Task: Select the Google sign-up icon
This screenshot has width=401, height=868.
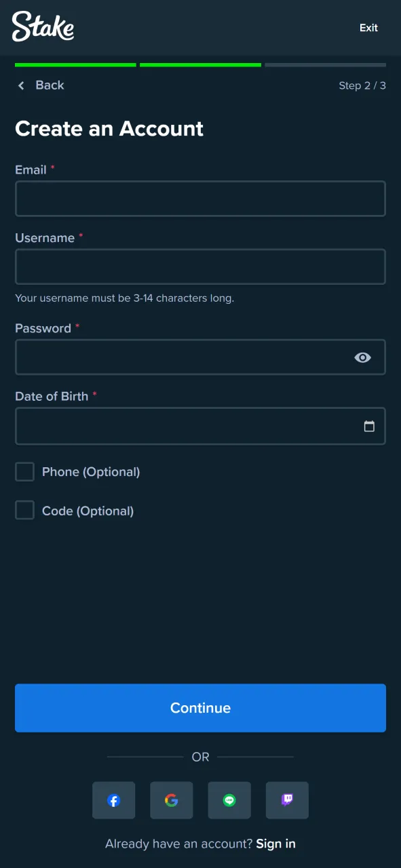Action: point(171,800)
